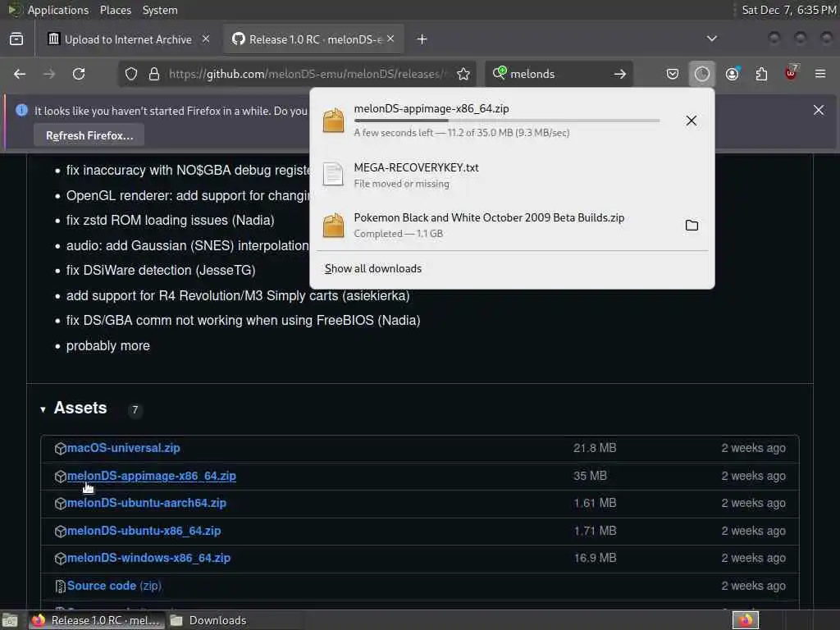Click the GitHub URL address field
The height and width of the screenshot is (630, 840).
click(307, 74)
